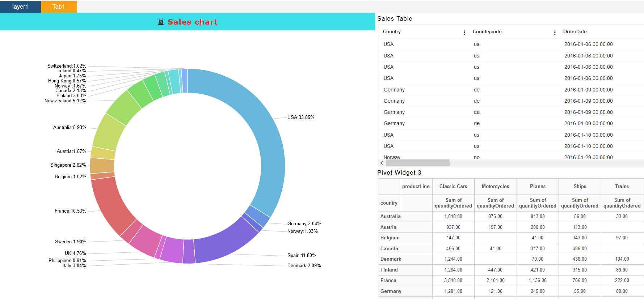Click the Singapore tan donut slice

point(102,166)
